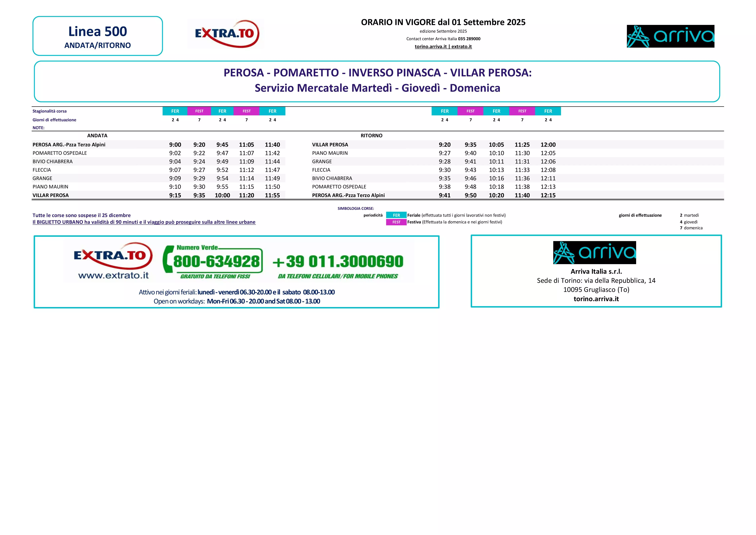Click the RITORNO section heading
Viewport: 756px width, 535px height.
[x=371, y=135]
